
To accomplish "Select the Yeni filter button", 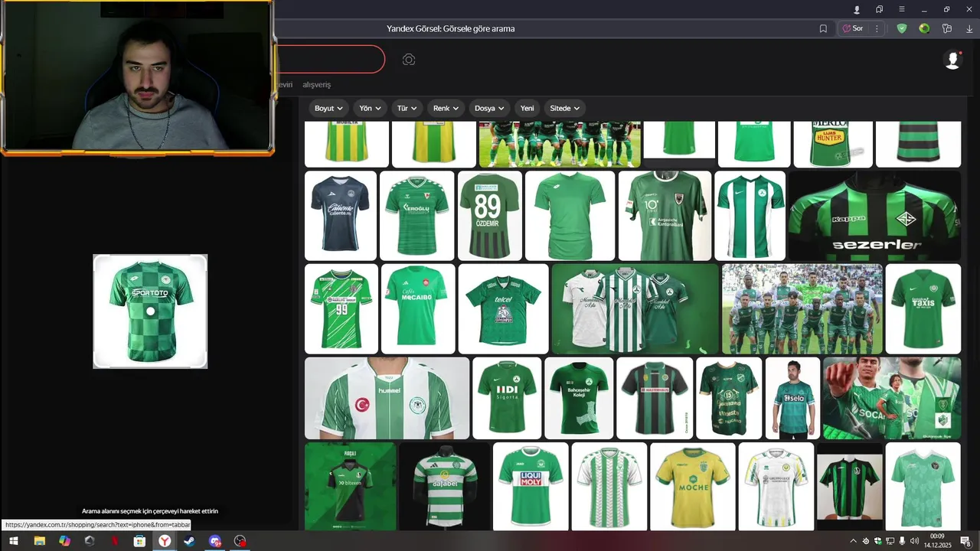I will click(x=528, y=108).
